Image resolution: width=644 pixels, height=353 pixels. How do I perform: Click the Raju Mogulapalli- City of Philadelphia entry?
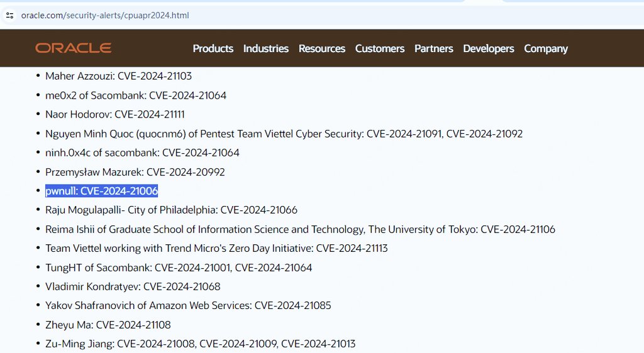click(171, 210)
